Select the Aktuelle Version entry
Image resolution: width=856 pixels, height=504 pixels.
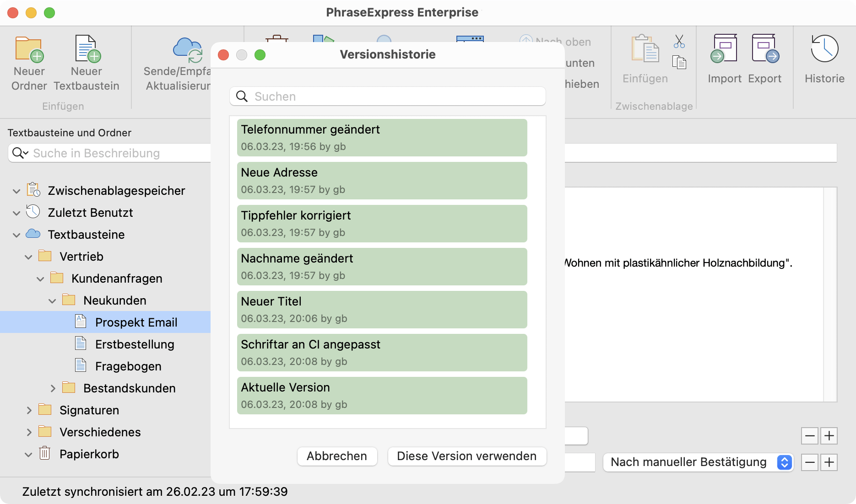pyautogui.click(x=382, y=396)
